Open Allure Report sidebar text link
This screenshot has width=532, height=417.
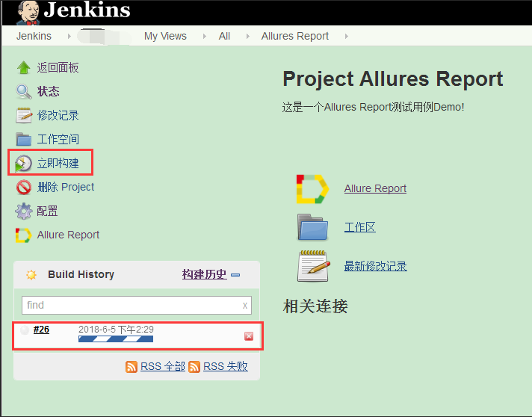[x=68, y=235]
